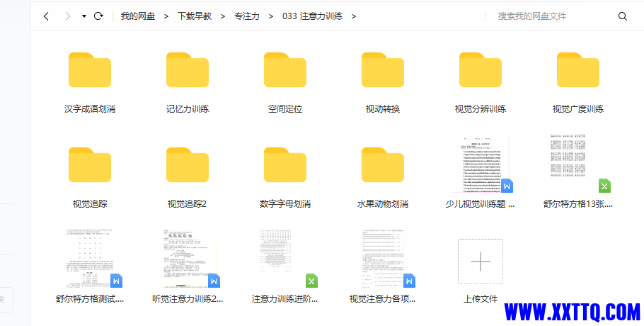
Task: Click the 注意力训练进阶 file name
Action: (x=285, y=299)
